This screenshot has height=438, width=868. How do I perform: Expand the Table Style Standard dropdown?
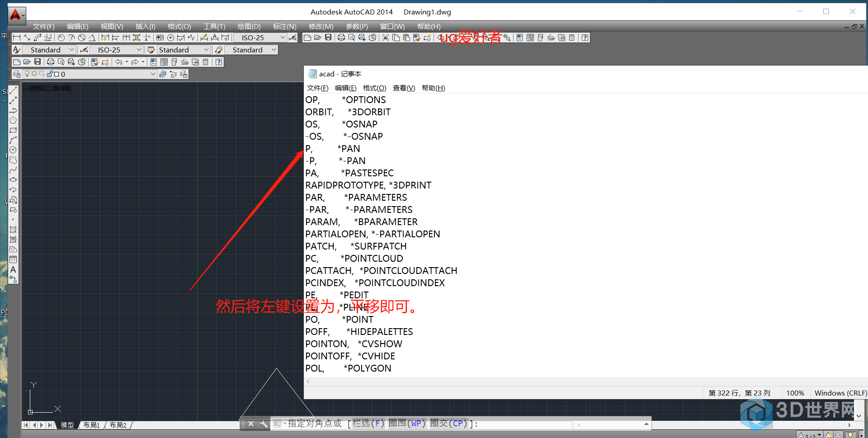pos(206,50)
